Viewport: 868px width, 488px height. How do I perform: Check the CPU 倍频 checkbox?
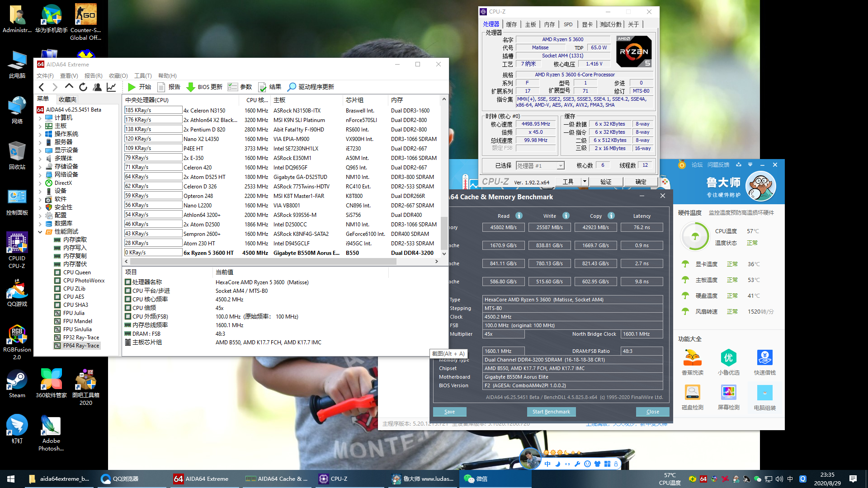pyautogui.click(x=128, y=308)
